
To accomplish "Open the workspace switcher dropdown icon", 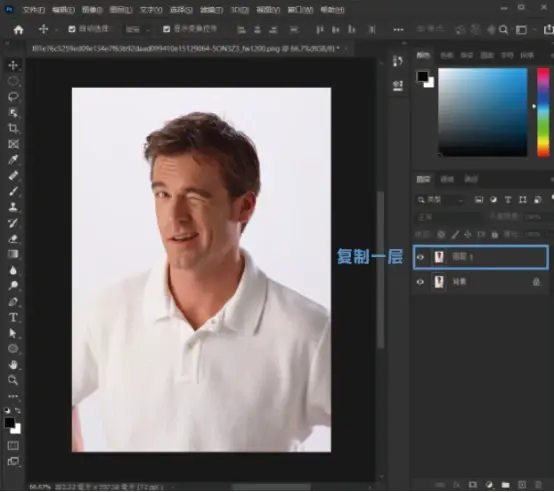I will tap(522, 30).
